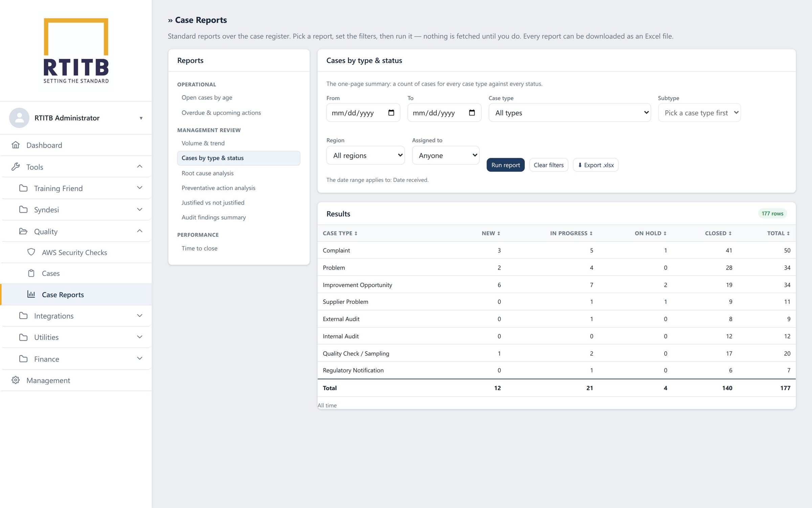This screenshot has width=812, height=508.
Task: Sort results by In Progress column
Action: (571, 233)
